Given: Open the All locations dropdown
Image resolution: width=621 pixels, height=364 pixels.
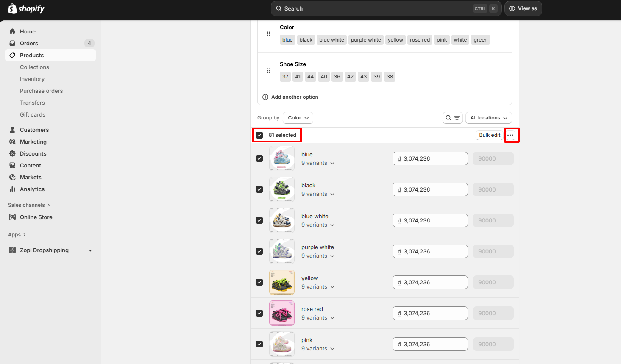Looking at the screenshot, I should (488, 118).
